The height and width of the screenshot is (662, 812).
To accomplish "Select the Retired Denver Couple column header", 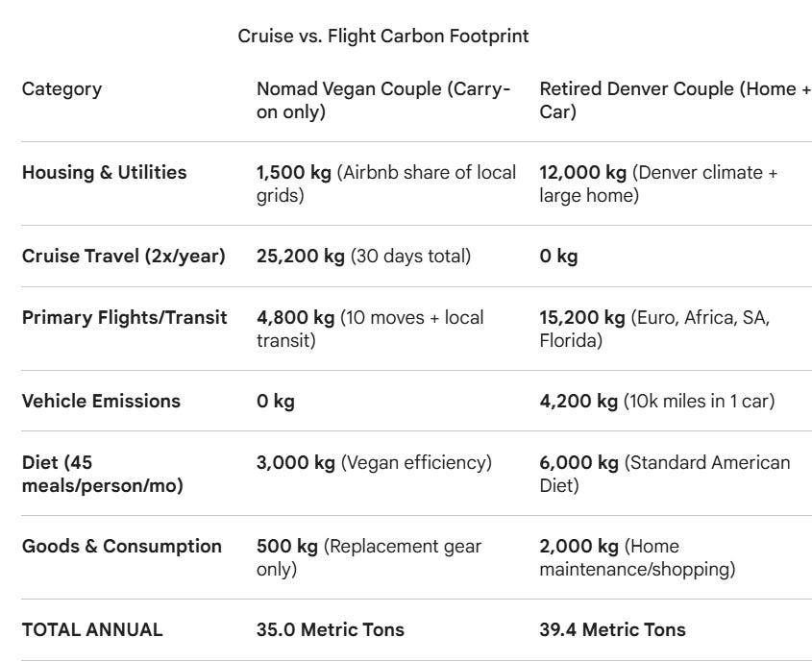I will point(676,101).
